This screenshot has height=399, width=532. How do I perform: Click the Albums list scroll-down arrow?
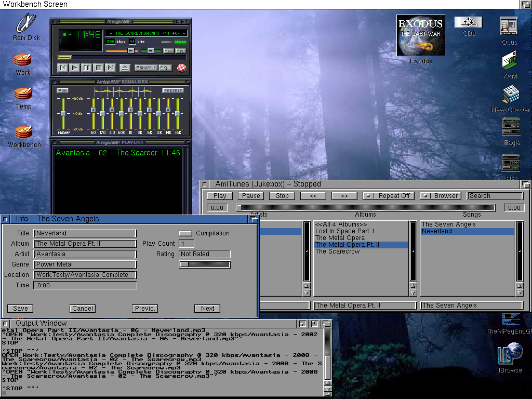coord(413,293)
